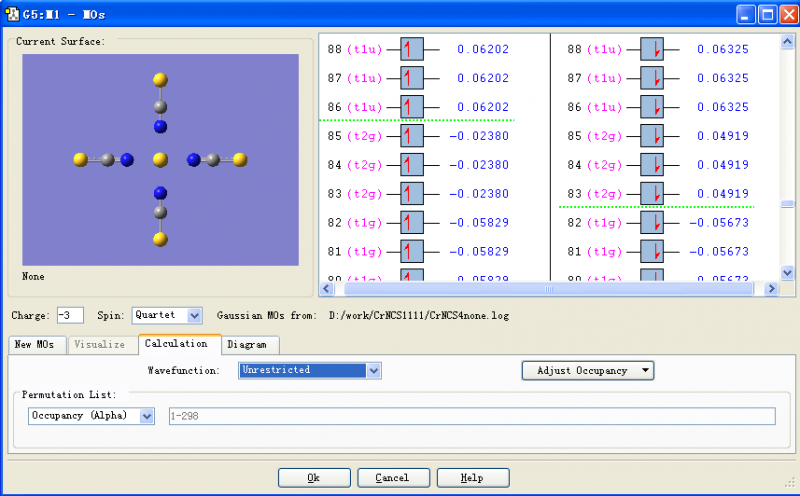Toggle alpha orbital 84 (t2g) occupancy box
The image size is (800, 496).
pos(412,165)
